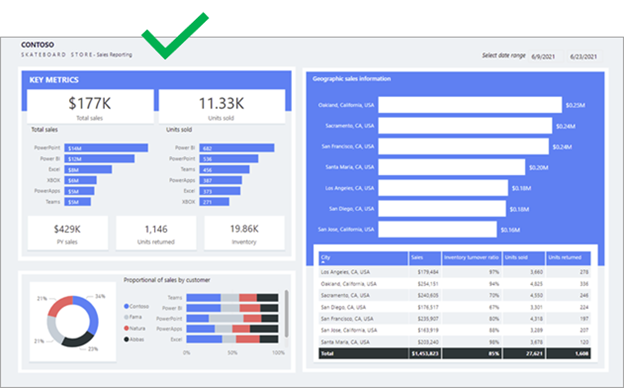Click the "Geographic sales information" title
Viewport: 624px width, 388px height.
[x=352, y=79]
